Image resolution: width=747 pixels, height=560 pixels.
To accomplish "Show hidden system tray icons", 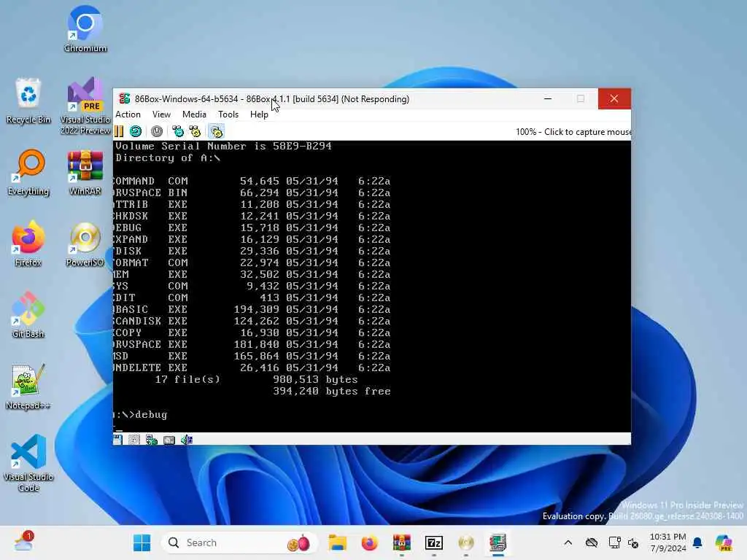I will coord(568,542).
